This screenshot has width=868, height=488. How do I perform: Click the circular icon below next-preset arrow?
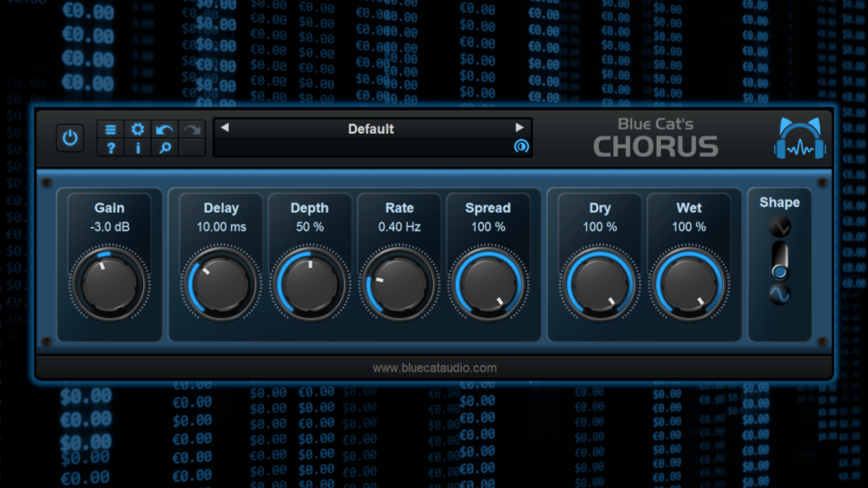click(521, 146)
